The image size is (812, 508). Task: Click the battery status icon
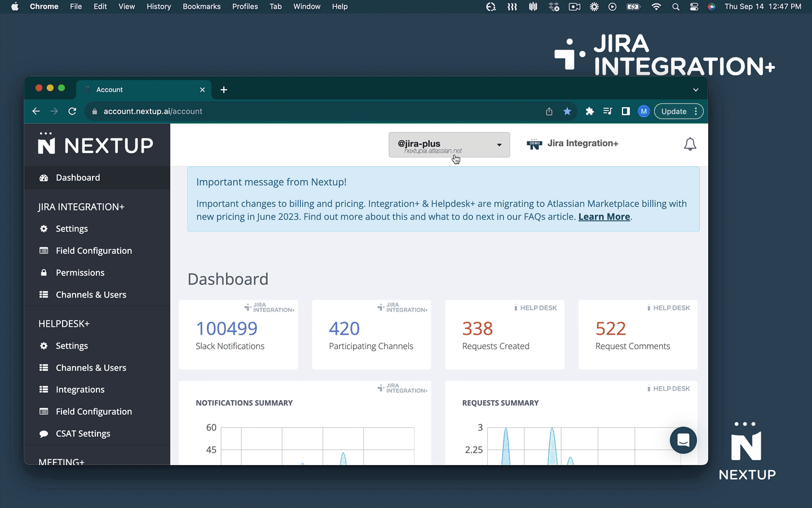(634, 7)
